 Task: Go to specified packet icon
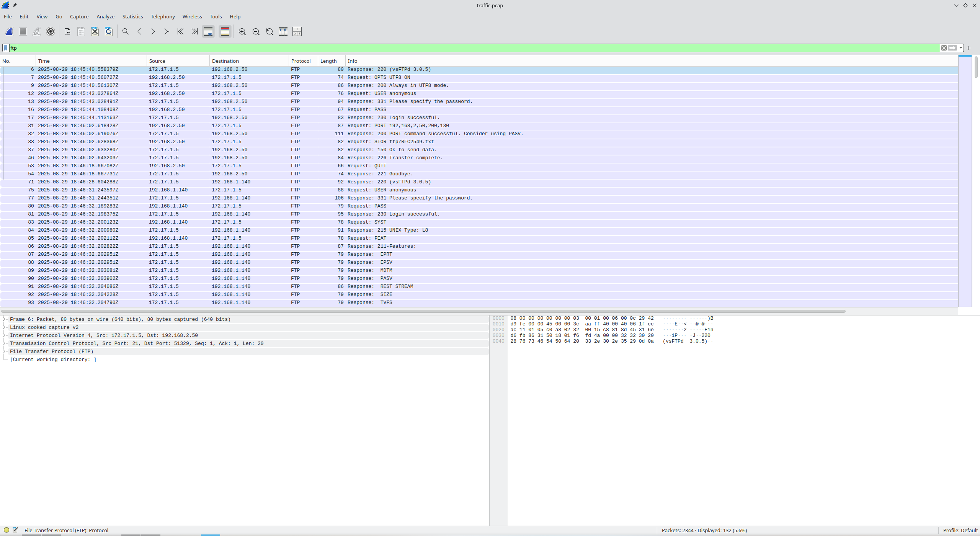[167, 32]
